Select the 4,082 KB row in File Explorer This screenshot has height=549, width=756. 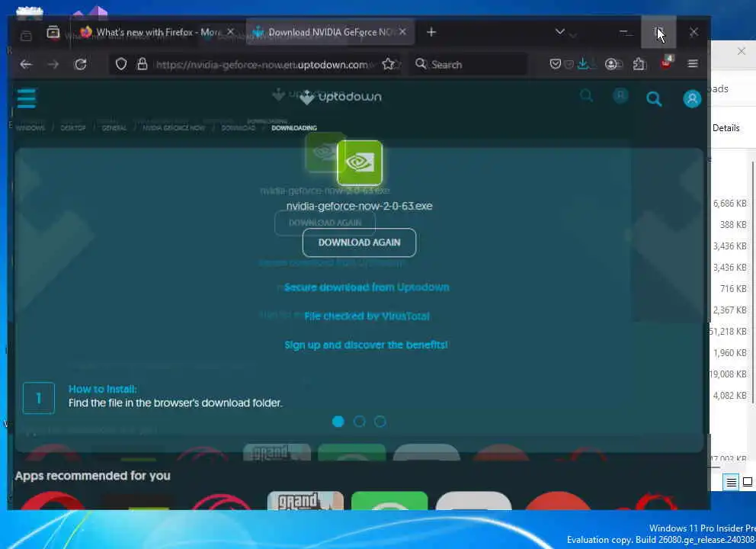tap(730, 396)
